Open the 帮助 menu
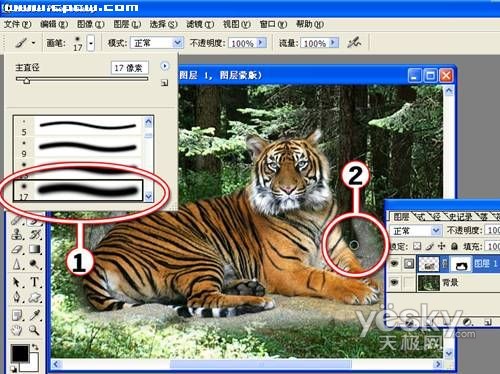 pos(310,24)
